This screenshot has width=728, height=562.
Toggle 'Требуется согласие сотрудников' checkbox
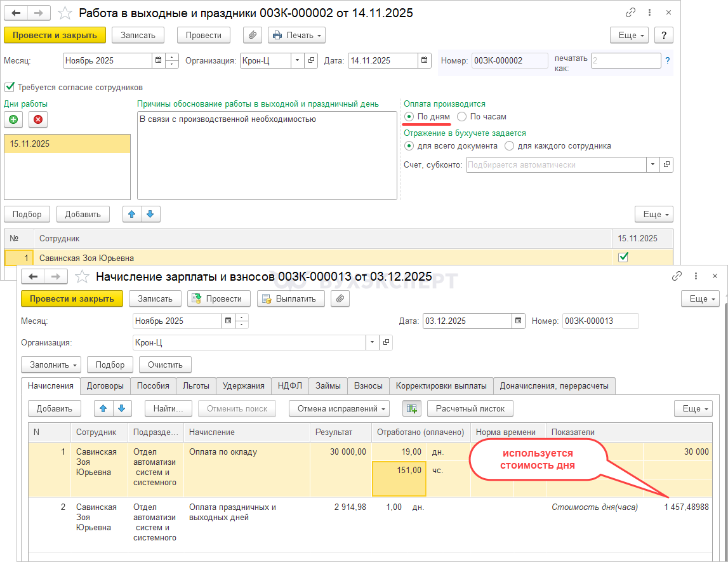coord(10,87)
